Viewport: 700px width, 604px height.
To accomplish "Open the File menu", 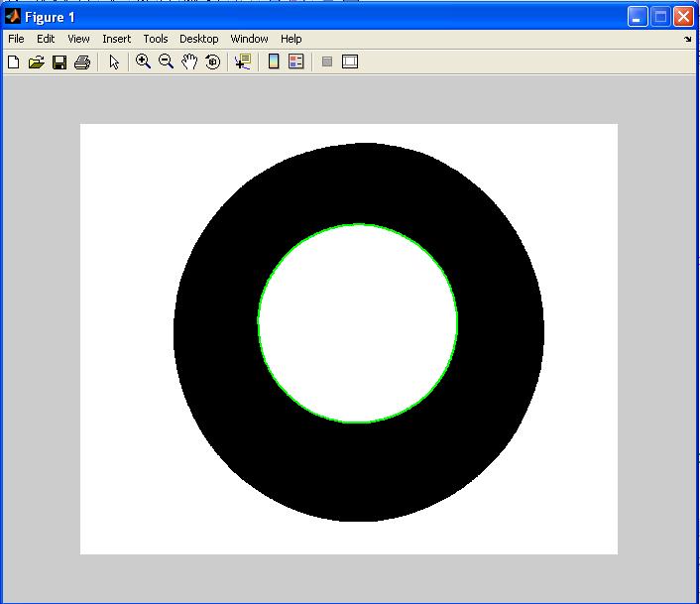I will pos(16,39).
